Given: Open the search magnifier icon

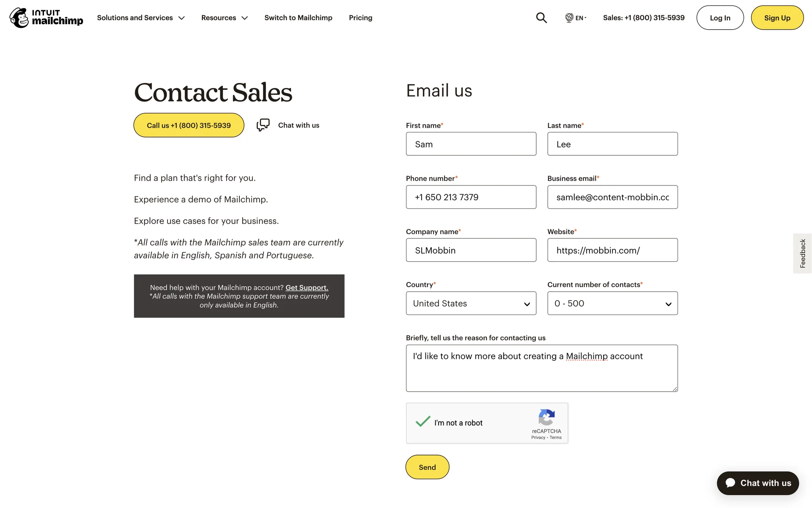Looking at the screenshot, I should [541, 18].
